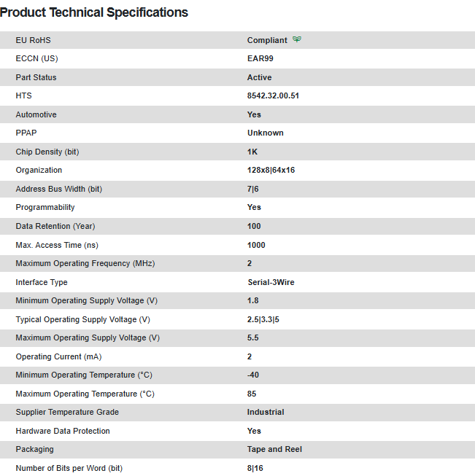The image size is (475, 476).
Task: Click the Minimum Operating Temperature value -40
Action: tap(253, 375)
